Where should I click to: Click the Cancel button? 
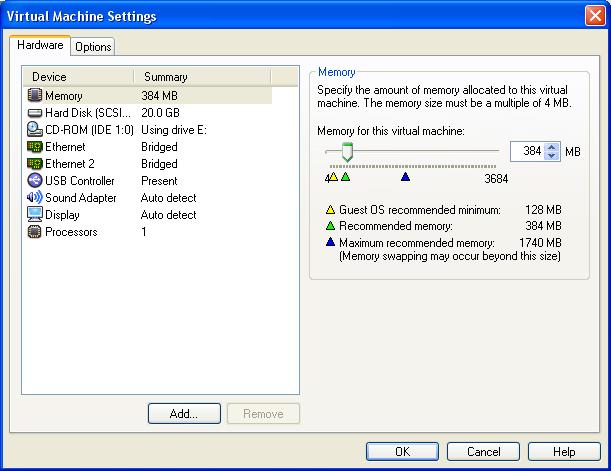483,452
